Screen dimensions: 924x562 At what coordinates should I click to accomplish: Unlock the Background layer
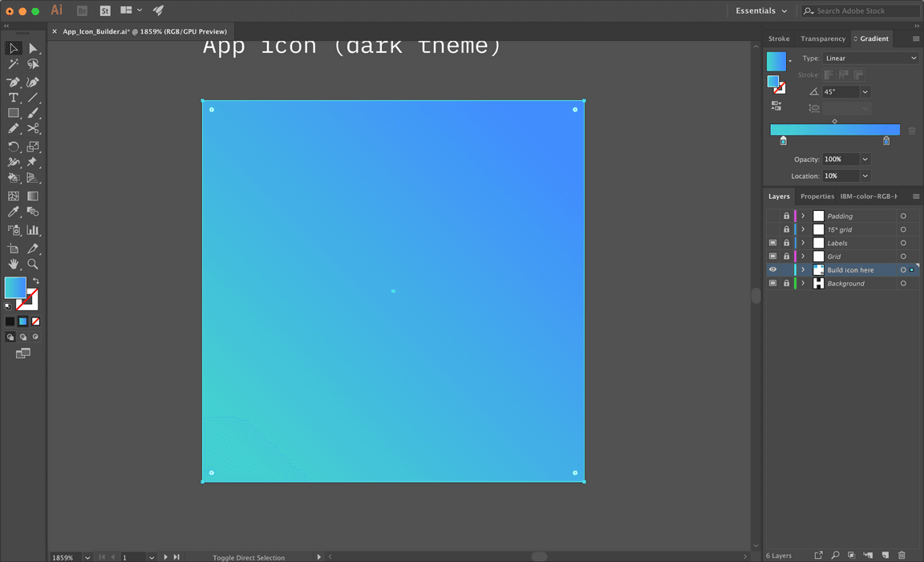pyautogui.click(x=786, y=282)
